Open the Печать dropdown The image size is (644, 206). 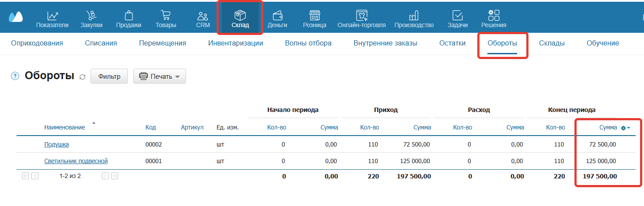click(160, 76)
